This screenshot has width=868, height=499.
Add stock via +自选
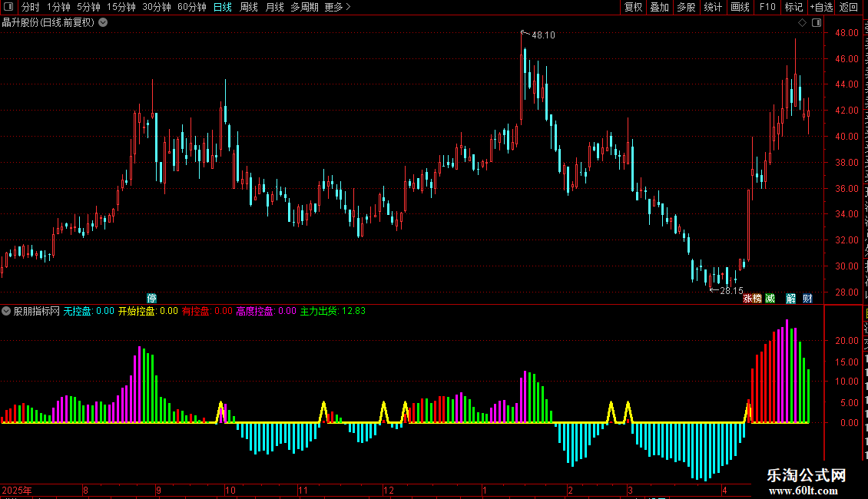click(821, 7)
